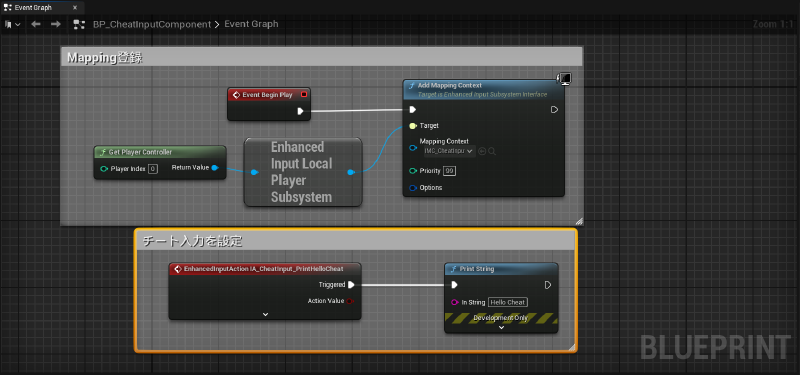Click the Event Graph breadcrumb link
The width and height of the screenshot is (800, 375).
click(251, 24)
